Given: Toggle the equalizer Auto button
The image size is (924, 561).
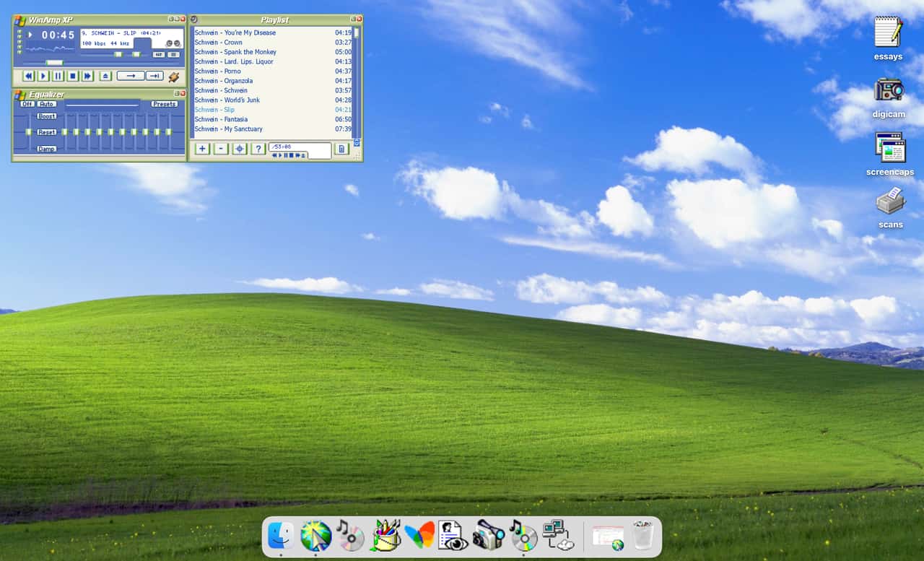Looking at the screenshot, I should click(47, 104).
